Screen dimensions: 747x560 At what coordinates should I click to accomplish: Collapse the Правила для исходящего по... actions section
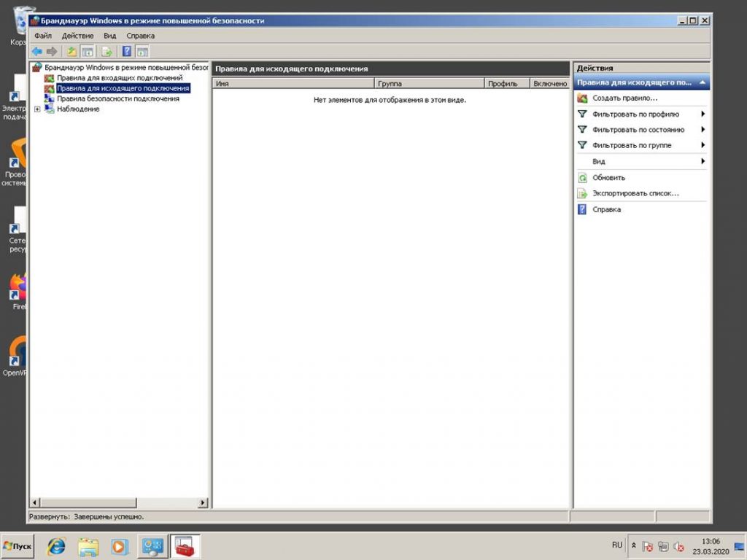click(703, 82)
